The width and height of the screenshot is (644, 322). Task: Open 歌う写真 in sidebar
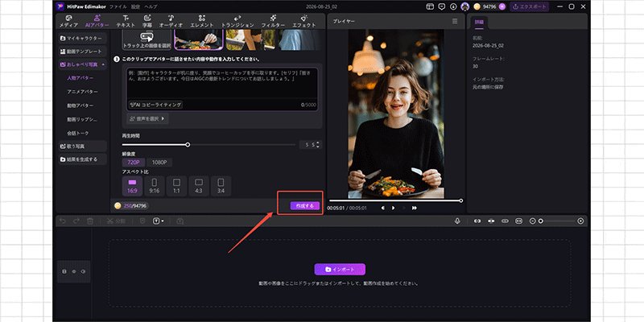click(x=82, y=147)
